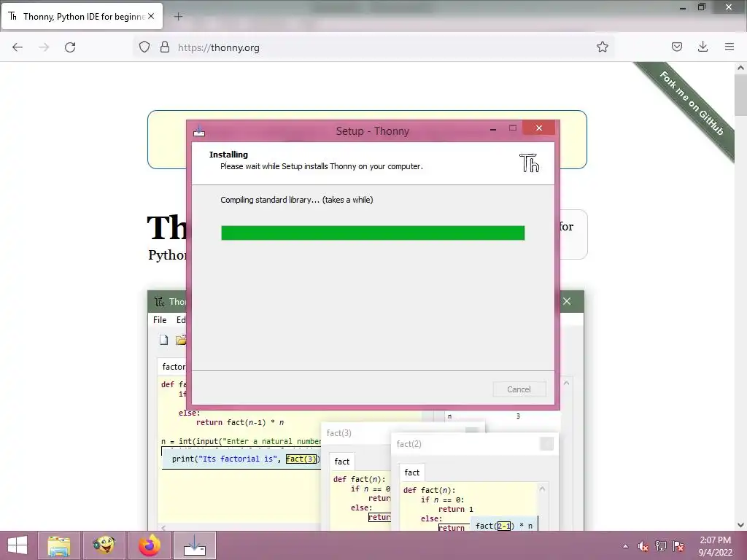Close the Thonny browser tab
Viewport: 747px width, 560px height.
click(151, 16)
